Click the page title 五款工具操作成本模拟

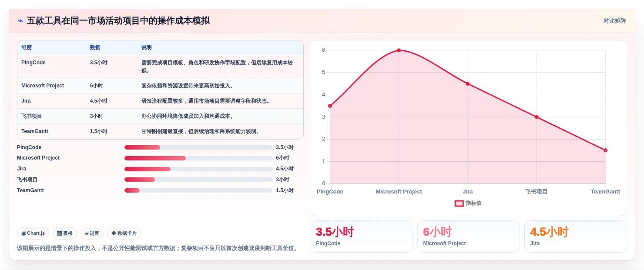118,21
